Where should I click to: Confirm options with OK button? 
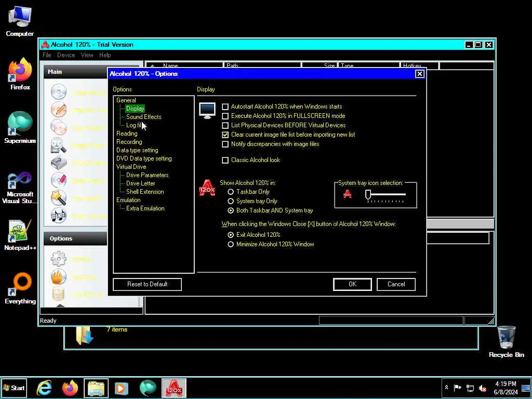[x=353, y=284]
